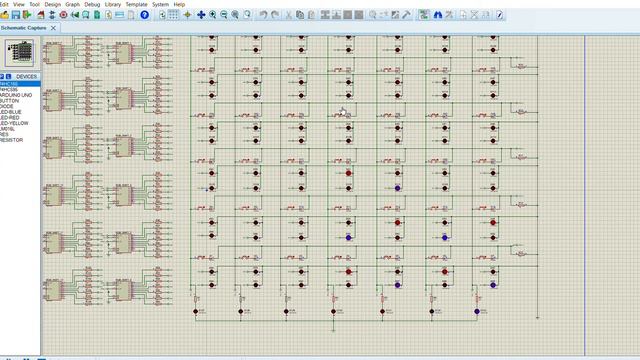Click the yellow False Origin crosshair icon
Viewport: 640px width, 360px height.
click(187, 15)
